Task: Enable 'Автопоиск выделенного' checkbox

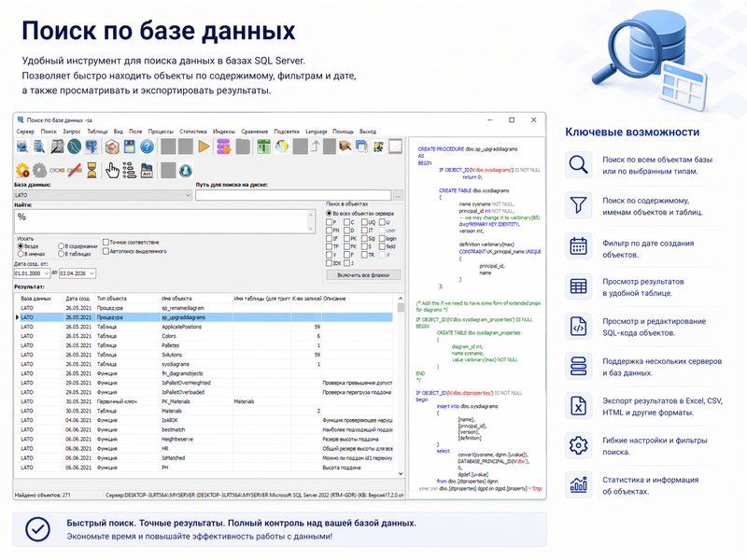Action: tap(106, 250)
